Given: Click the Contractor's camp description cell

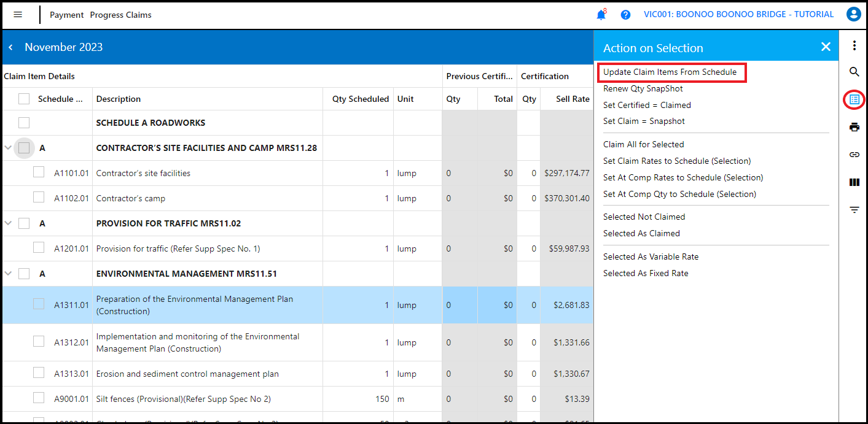Looking at the screenshot, I should [208, 198].
